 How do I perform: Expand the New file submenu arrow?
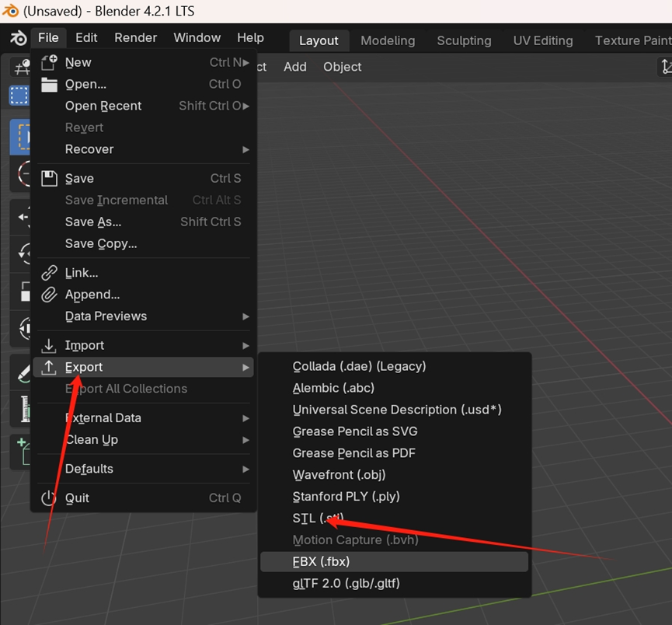[245, 63]
